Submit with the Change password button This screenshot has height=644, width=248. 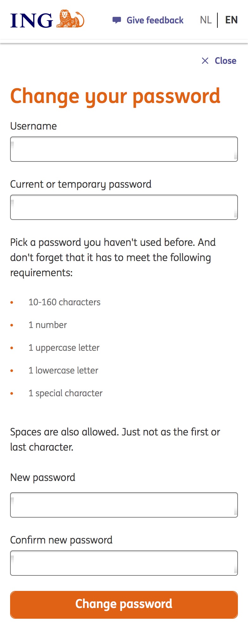pyautogui.click(x=124, y=605)
